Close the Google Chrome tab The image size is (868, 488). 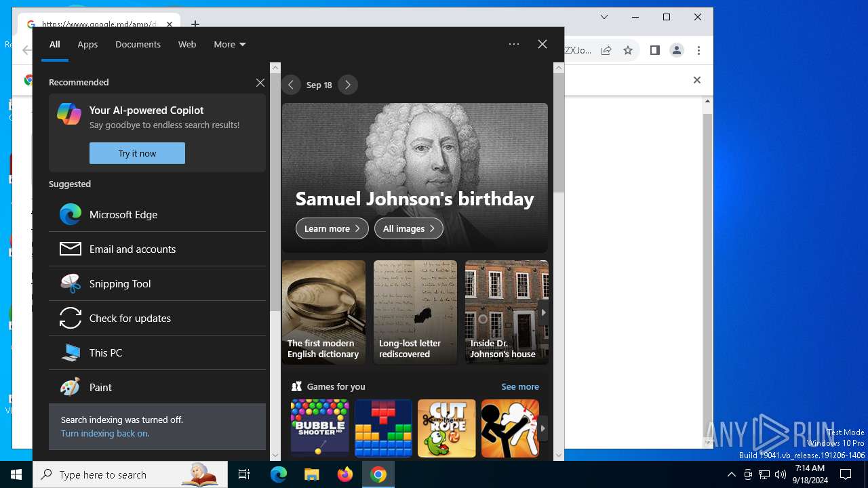point(170,24)
